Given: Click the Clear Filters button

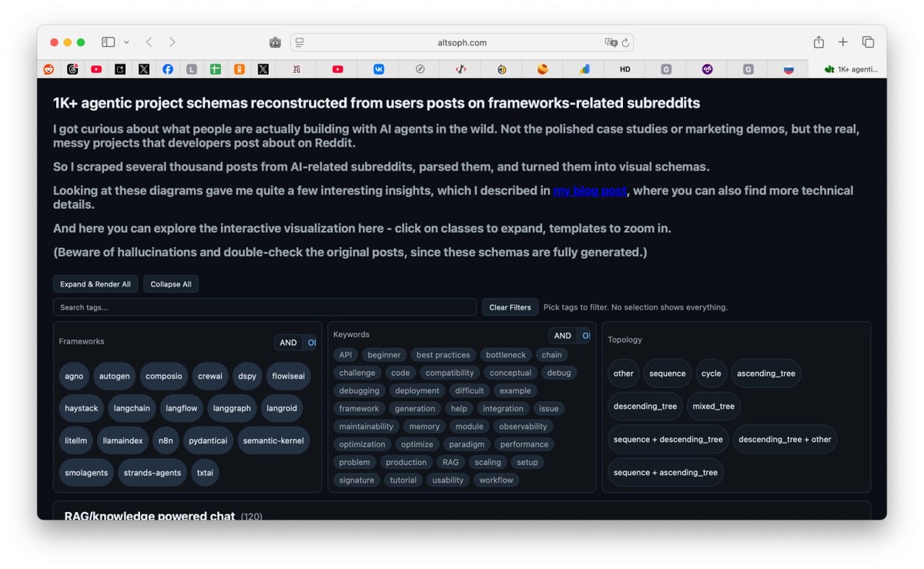Looking at the screenshot, I should pos(510,307).
